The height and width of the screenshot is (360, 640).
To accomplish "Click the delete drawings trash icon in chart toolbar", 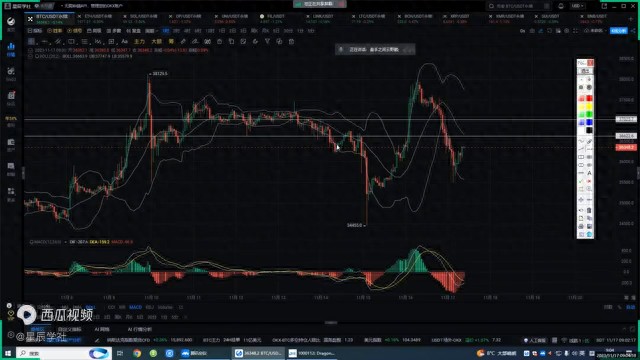I will (x=291, y=42).
